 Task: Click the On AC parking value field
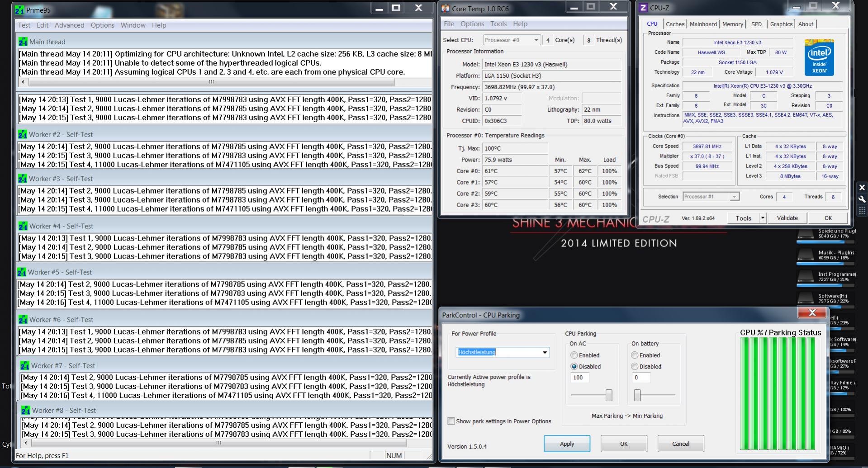pos(579,378)
